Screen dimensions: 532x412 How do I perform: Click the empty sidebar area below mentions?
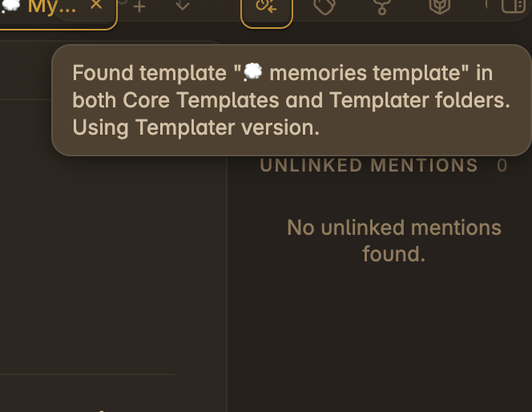[379, 339]
